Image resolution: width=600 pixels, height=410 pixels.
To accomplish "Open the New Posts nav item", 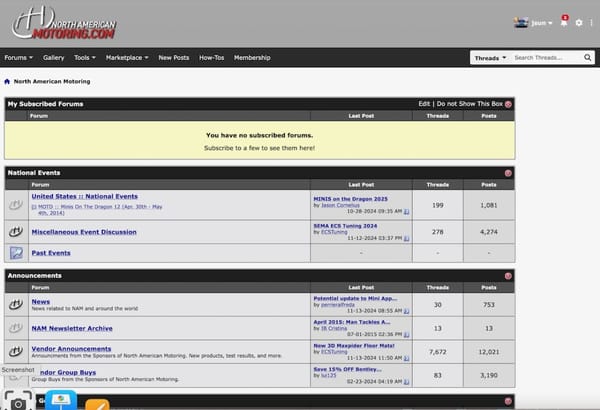I will [174, 58].
